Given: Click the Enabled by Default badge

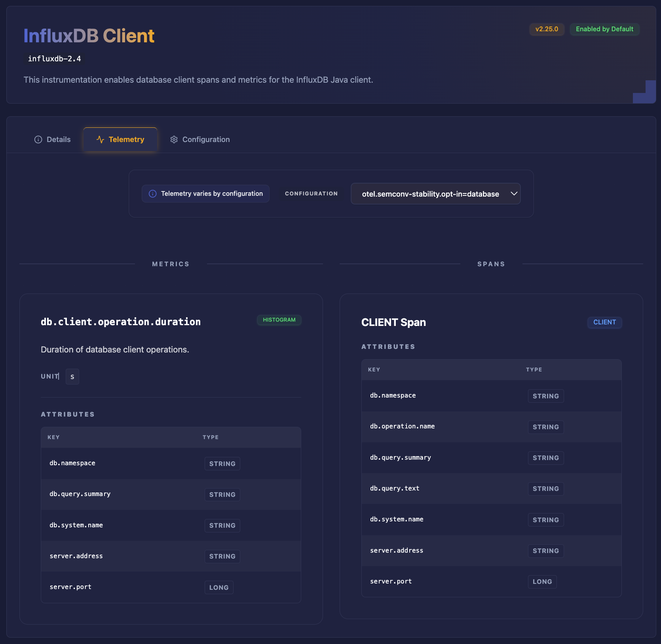Looking at the screenshot, I should 604,29.
